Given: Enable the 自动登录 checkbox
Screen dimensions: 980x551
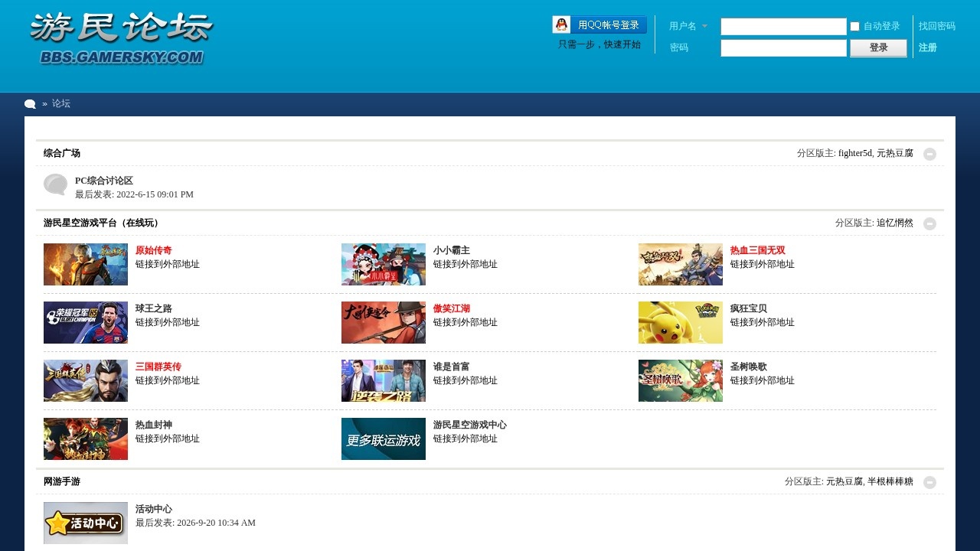Looking at the screenshot, I should [x=854, y=26].
